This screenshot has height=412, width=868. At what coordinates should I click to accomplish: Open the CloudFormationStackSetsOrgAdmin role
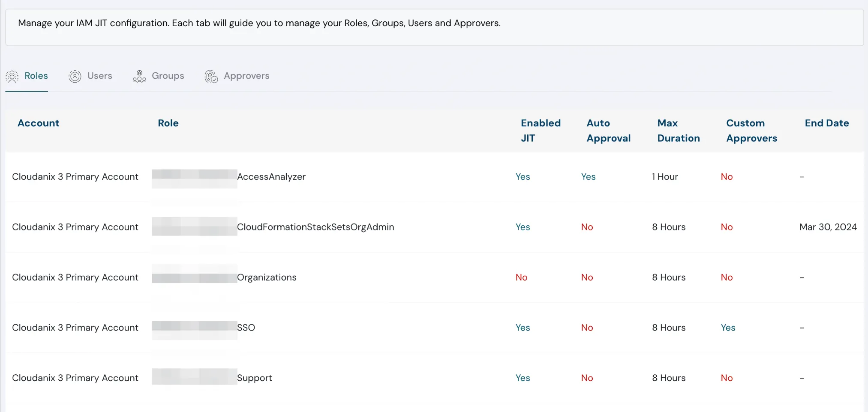(315, 227)
